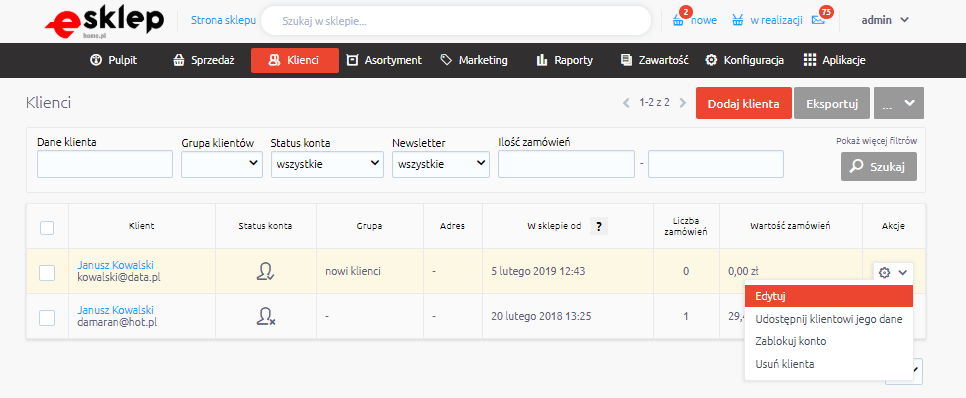
Task: Click the Konfiguracja gear icon
Action: pos(712,60)
